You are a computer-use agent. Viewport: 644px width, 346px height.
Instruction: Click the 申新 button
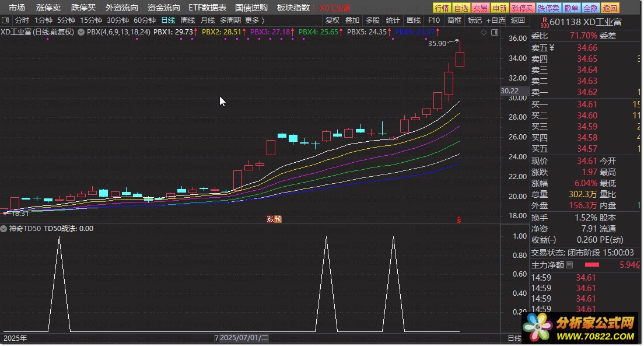pyautogui.click(x=499, y=8)
